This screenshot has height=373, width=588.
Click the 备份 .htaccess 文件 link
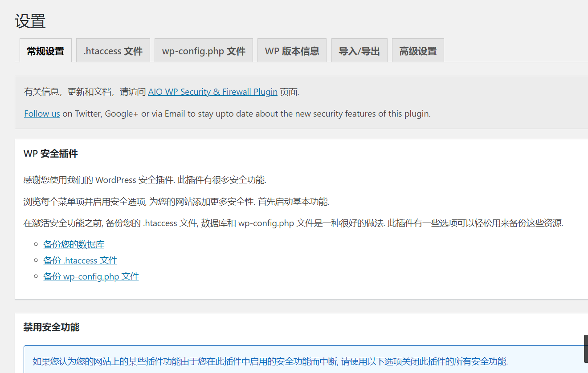click(80, 260)
